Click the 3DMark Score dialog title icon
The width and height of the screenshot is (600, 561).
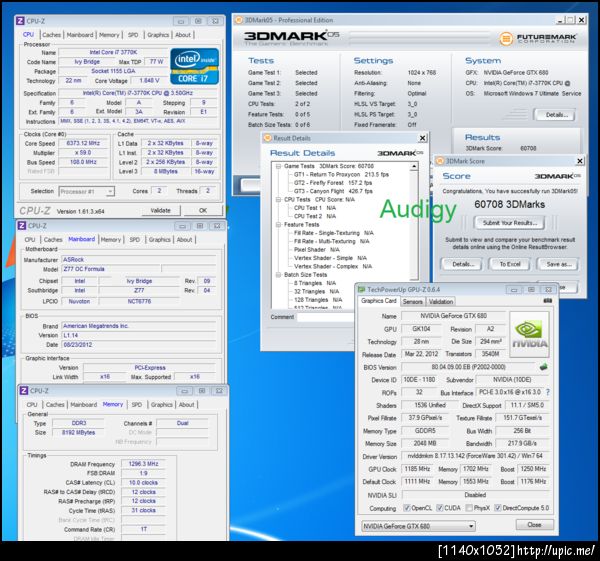click(x=440, y=161)
